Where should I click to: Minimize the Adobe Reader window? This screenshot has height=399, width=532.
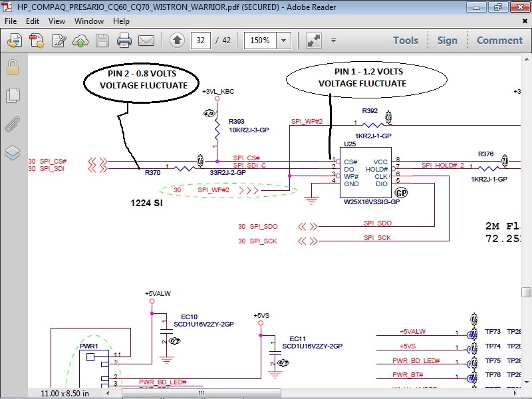[x=477, y=7]
